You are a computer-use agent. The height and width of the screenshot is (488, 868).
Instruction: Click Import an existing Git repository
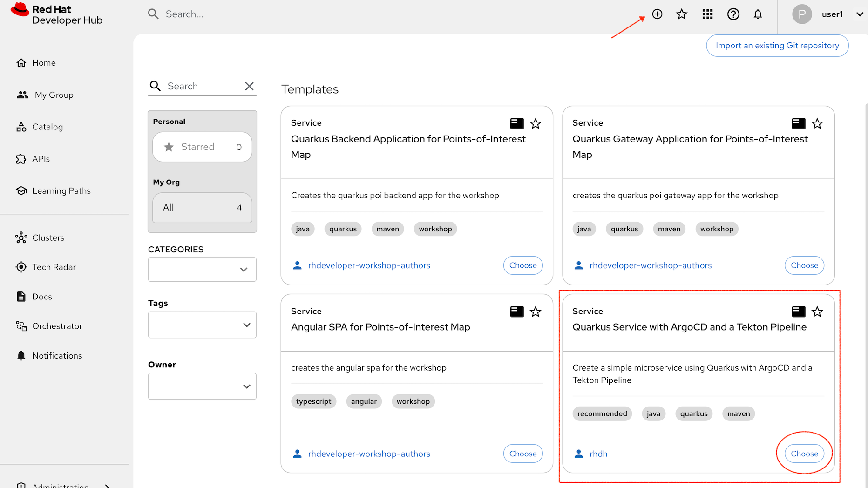[777, 46]
